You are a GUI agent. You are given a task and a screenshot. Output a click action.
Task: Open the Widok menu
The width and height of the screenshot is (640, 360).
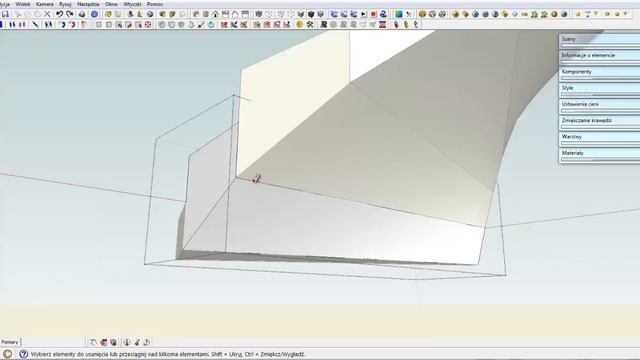pyautogui.click(x=22, y=4)
